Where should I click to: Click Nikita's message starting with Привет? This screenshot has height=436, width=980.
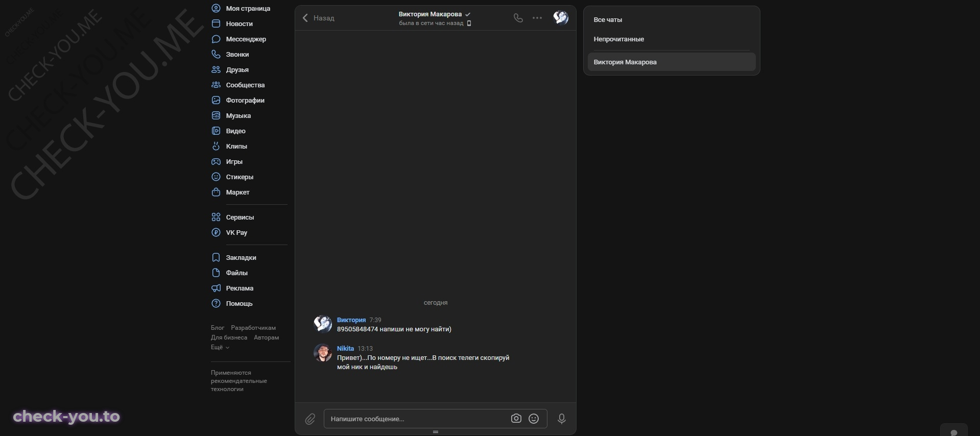click(x=423, y=362)
